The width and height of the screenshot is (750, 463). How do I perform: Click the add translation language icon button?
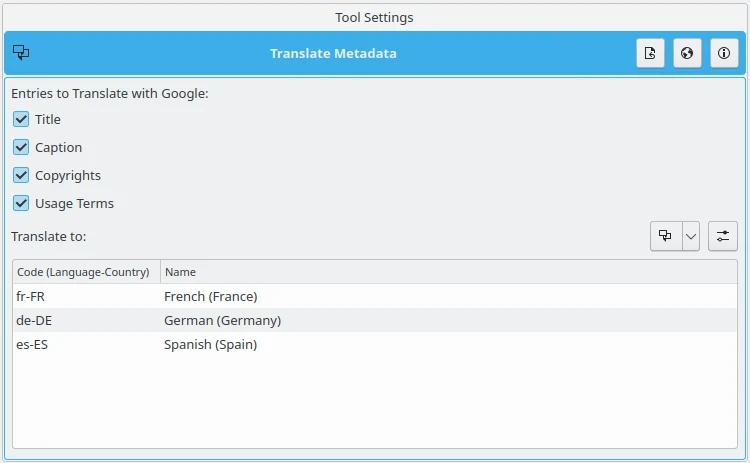666,237
